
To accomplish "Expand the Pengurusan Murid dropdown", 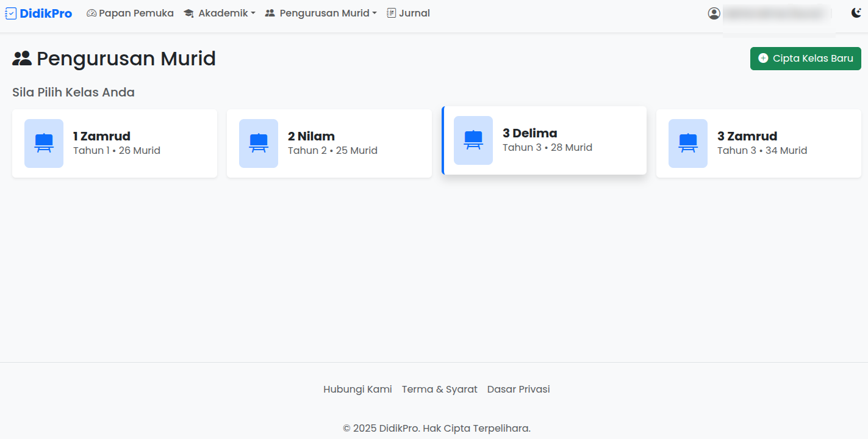I will (x=320, y=12).
